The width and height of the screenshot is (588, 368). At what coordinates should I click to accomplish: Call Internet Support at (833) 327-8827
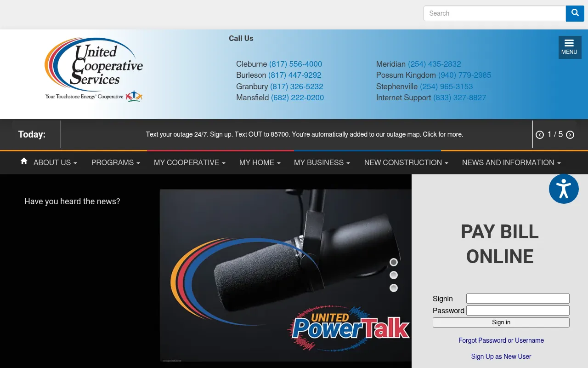pyautogui.click(x=459, y=98)
